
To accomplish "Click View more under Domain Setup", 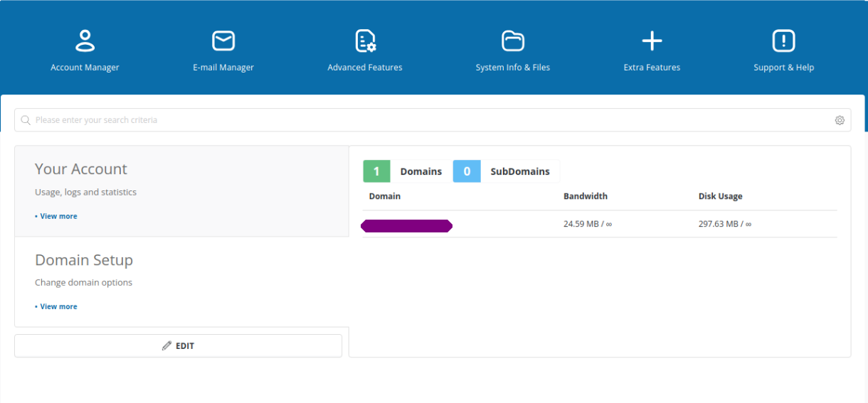I will point(58,306).
